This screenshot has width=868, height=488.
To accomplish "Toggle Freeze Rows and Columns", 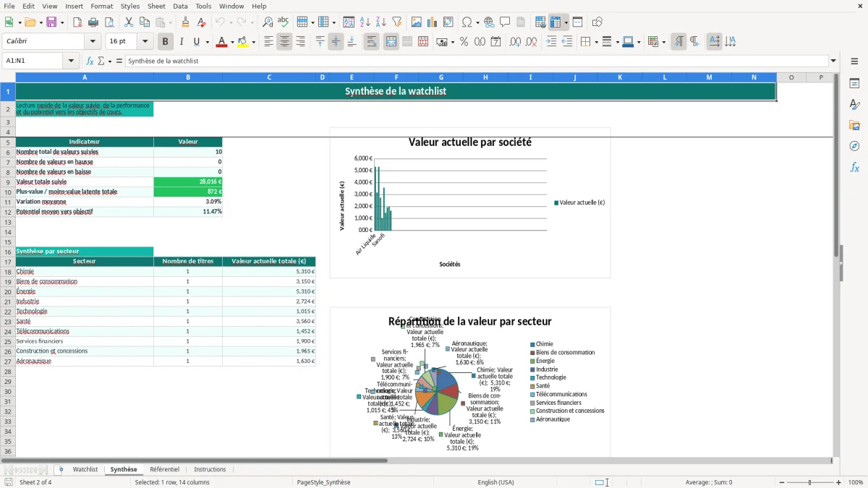I will pyautogui.click(x=556, y=22).
